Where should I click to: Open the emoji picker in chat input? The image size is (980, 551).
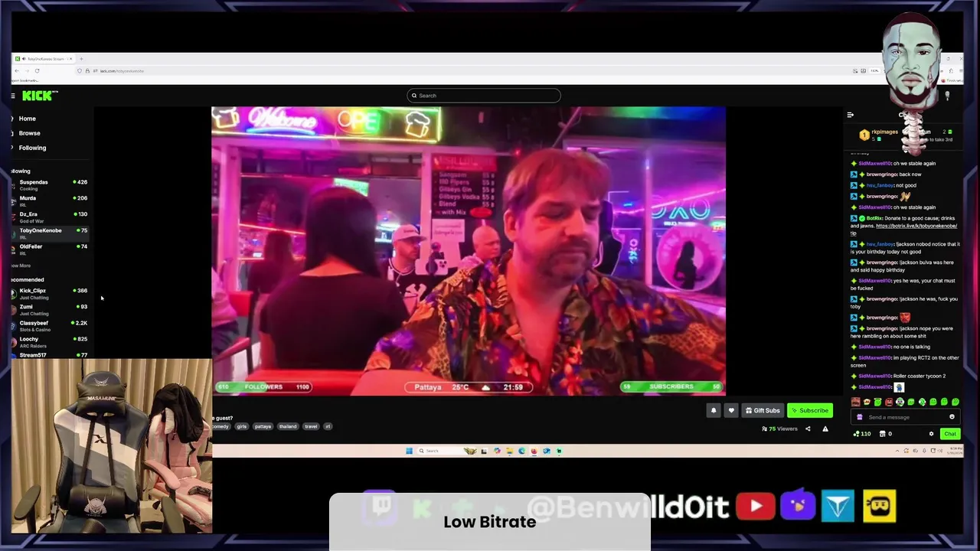952,417
